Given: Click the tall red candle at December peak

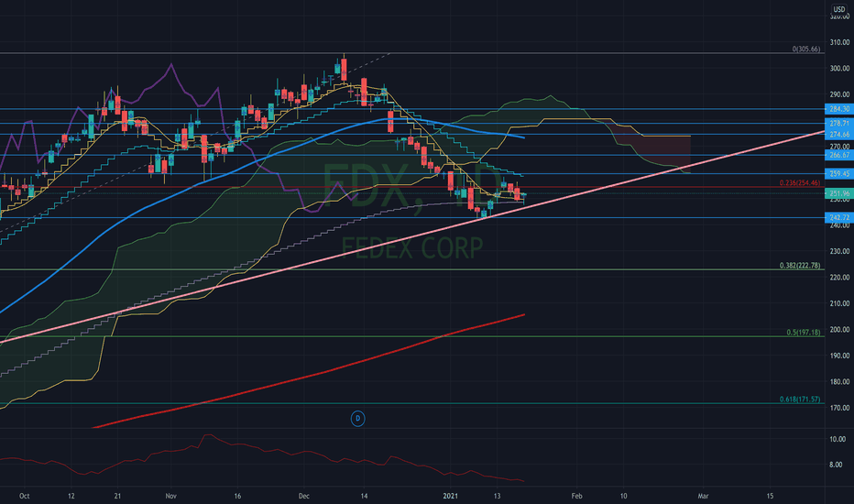Looking at the screenshot, I should coord(345,69).
